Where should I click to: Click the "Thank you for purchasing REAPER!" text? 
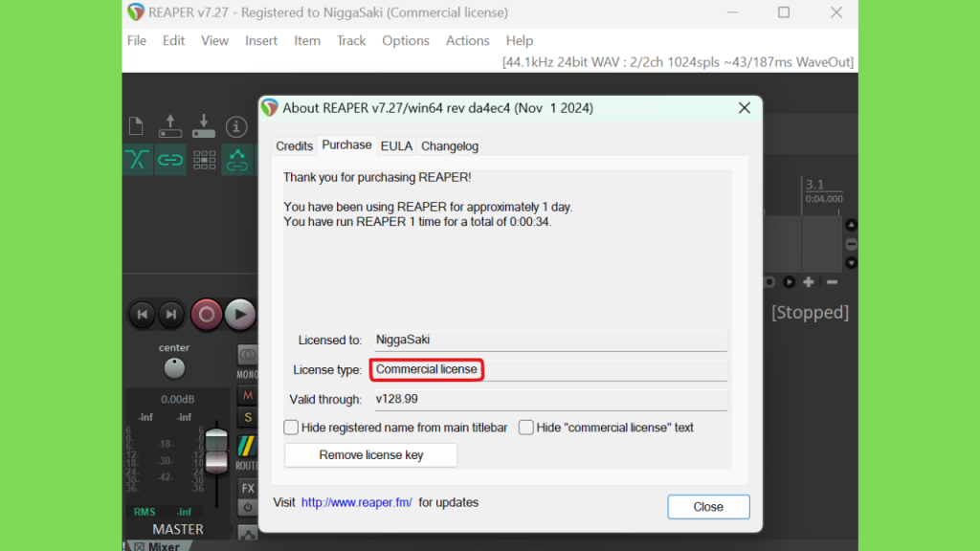(x=377, y=177)
